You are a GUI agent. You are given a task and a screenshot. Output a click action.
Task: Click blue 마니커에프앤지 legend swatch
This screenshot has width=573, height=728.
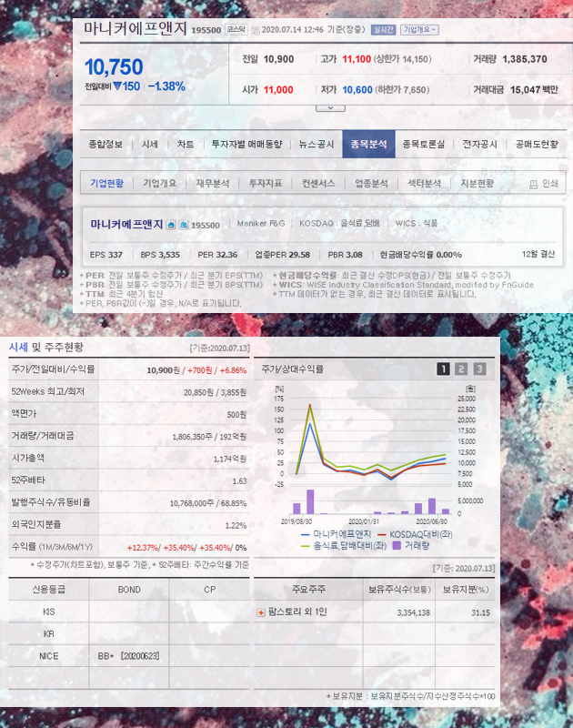tap(306, 535)
